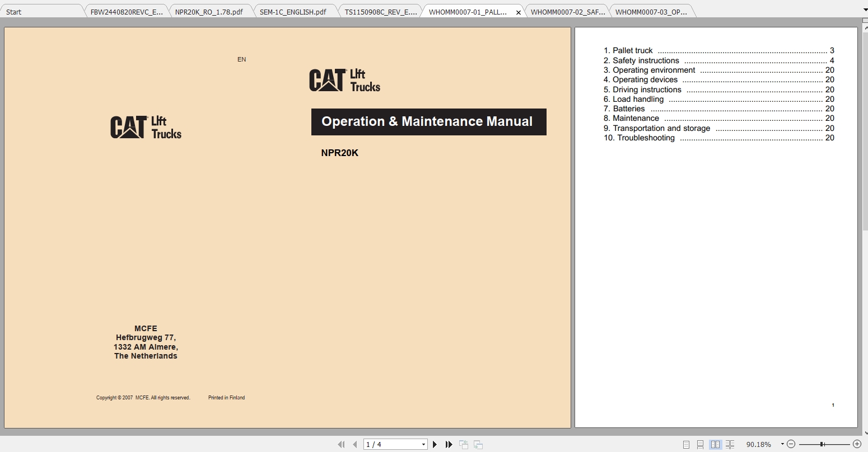
Task: Click the '8. Maintenance' contents entry
Action: click(718, 118)
